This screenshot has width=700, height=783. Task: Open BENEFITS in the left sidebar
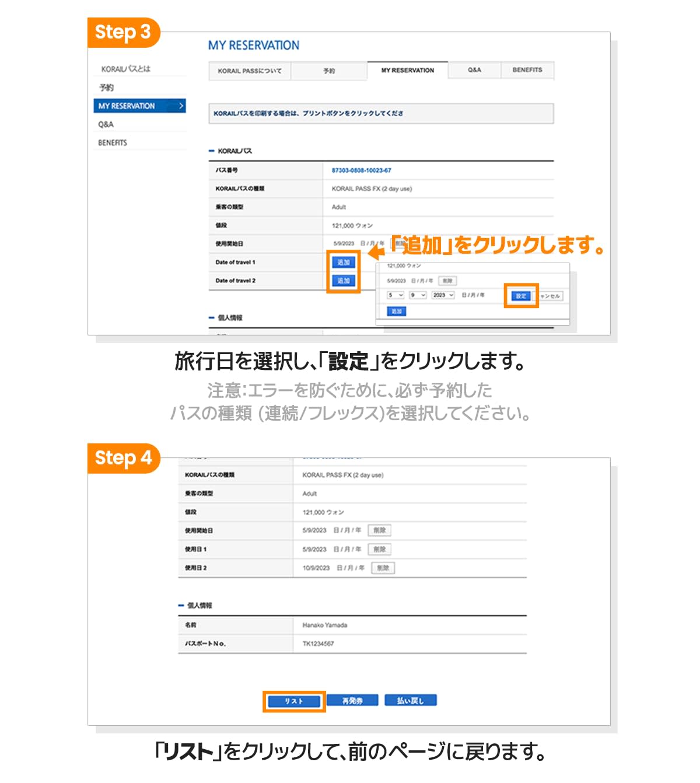coord(113,142)
